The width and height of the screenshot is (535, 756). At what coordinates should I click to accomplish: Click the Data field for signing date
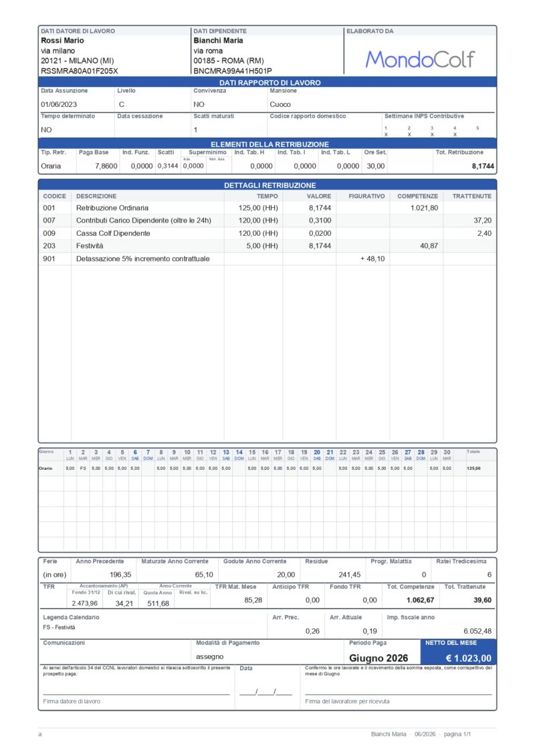point(265,692)
